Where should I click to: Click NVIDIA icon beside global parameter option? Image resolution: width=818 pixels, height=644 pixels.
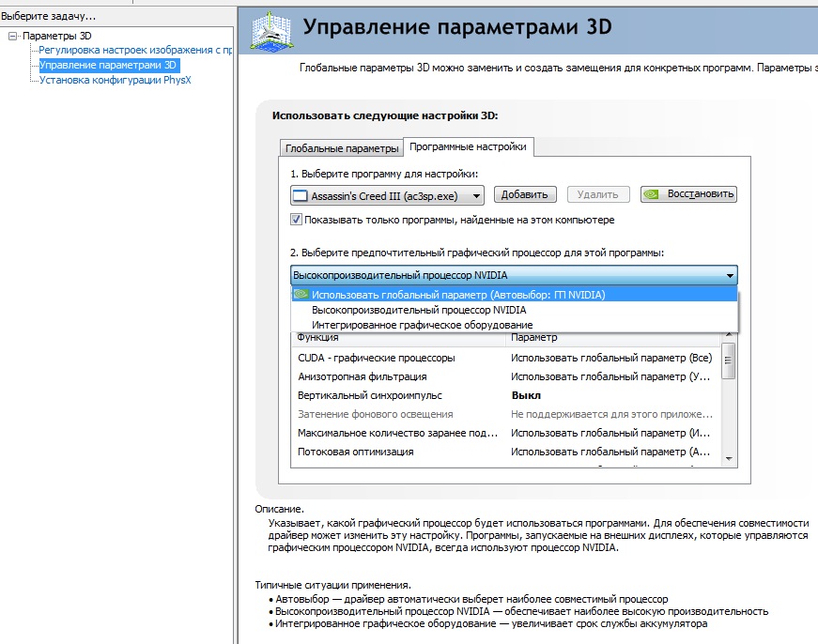301,294
